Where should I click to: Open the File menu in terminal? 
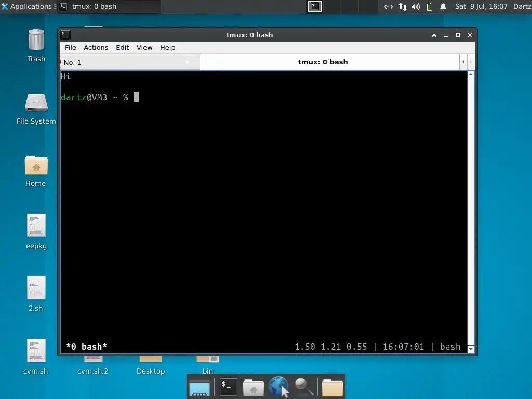(x=71, y=47)
